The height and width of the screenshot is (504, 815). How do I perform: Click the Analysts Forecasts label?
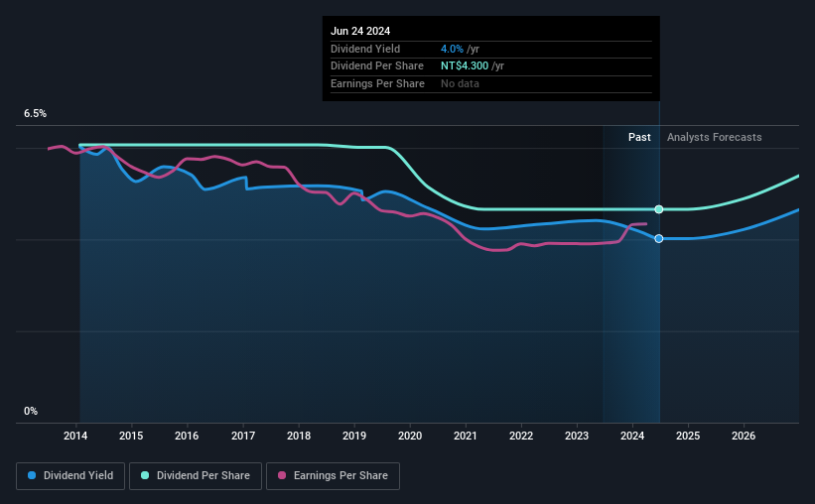(x=714, y=137)
